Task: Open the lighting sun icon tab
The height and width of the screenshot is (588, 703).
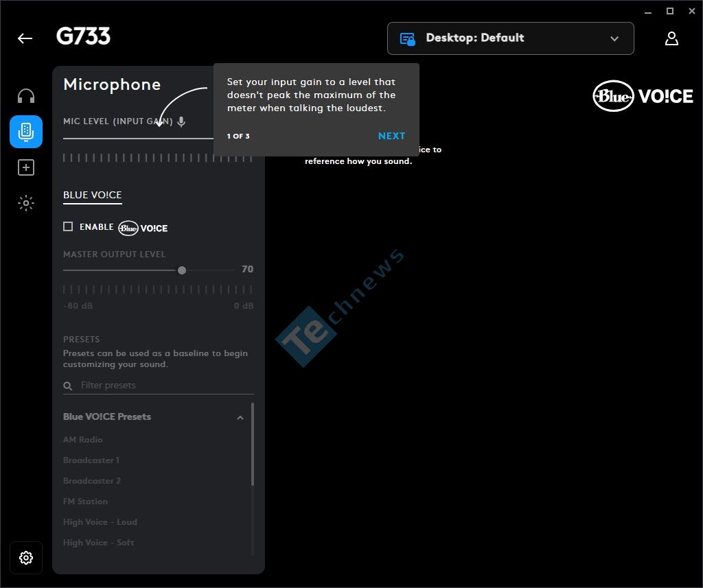Action: point(26,203)
